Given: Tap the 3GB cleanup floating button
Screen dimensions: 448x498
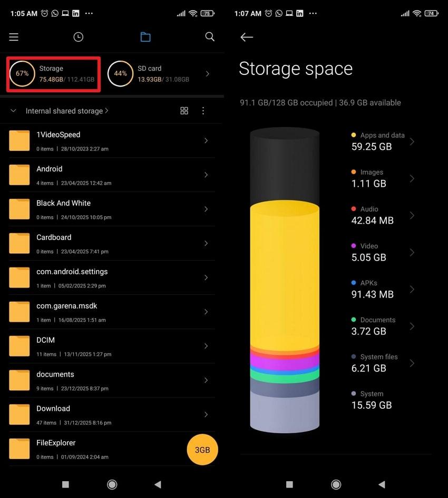Looking at the screenshot, I should pyautogui.click(x=202, y=449).
